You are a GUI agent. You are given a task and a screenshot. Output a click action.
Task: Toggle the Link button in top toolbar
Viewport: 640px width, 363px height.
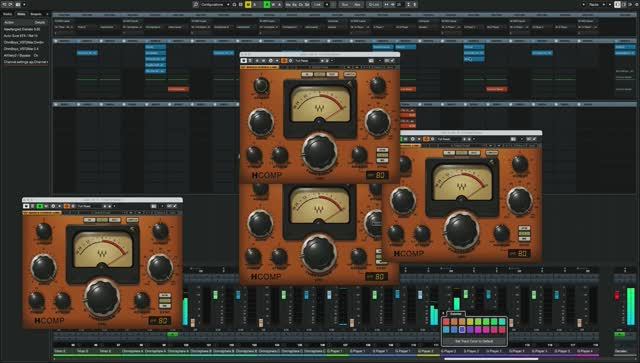318,4
